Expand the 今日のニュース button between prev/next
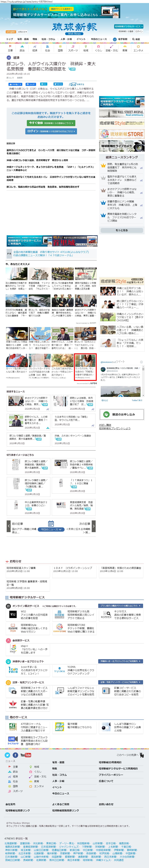Viewport: 149px width, 868px height. click(51, 529)
